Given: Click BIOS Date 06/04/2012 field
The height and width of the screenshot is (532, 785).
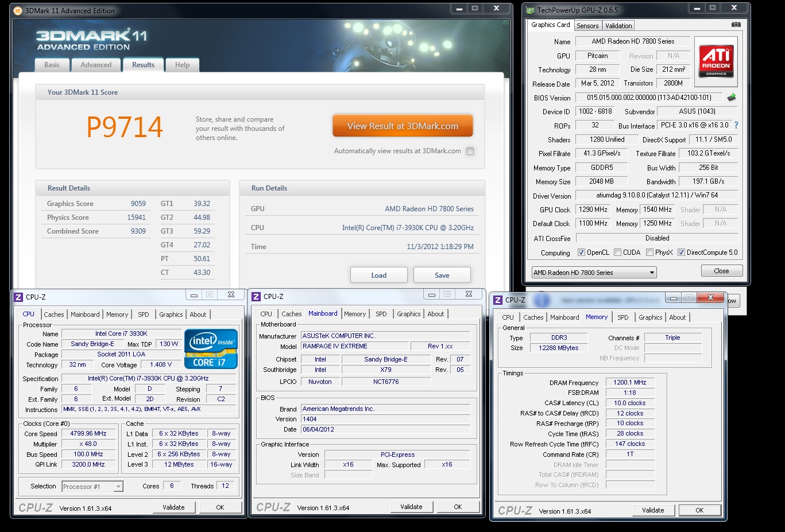Looking at the screenshot, I should click(x=386, y=429).
